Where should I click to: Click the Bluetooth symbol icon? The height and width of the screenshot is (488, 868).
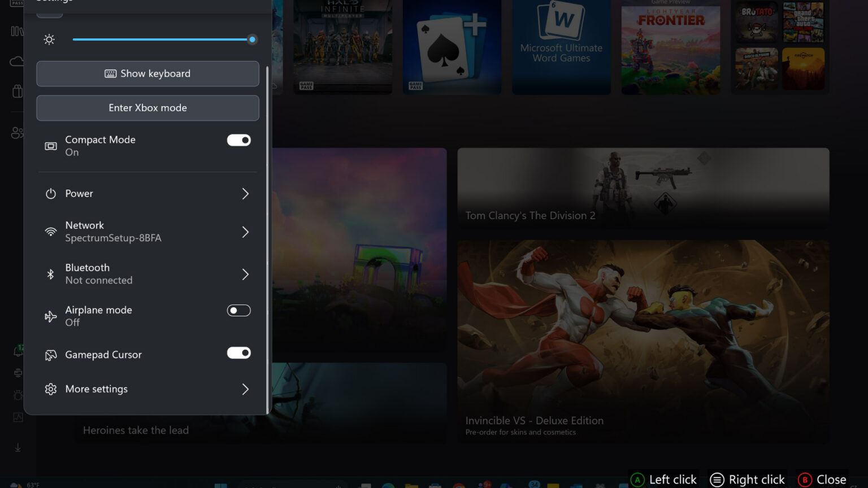click(51, 274)
